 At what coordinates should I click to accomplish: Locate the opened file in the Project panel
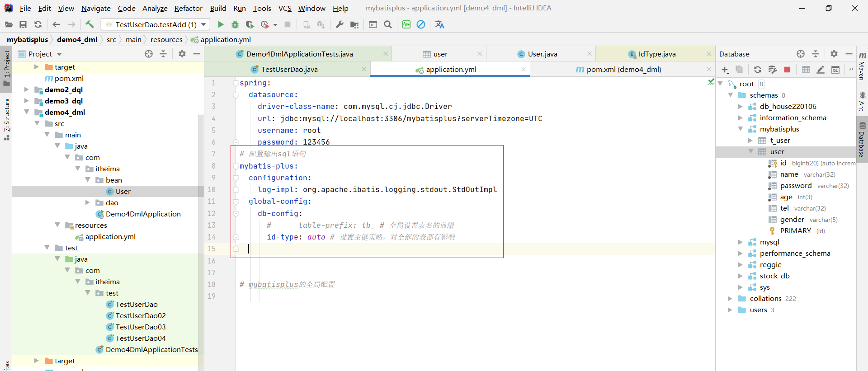coord(149,54)
